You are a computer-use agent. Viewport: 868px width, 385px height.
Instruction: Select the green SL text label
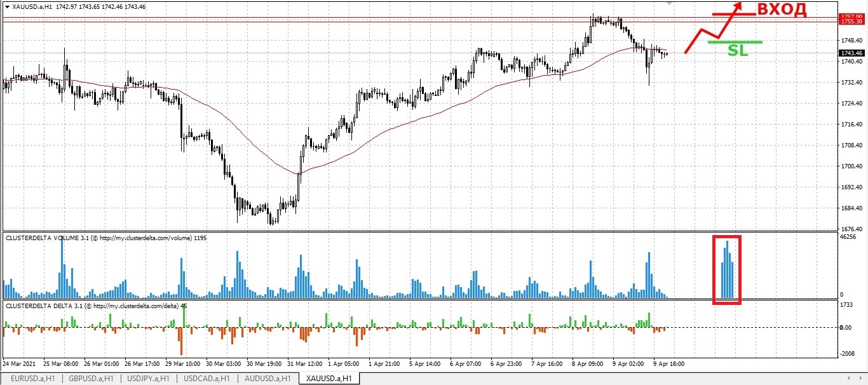(737, 51)
